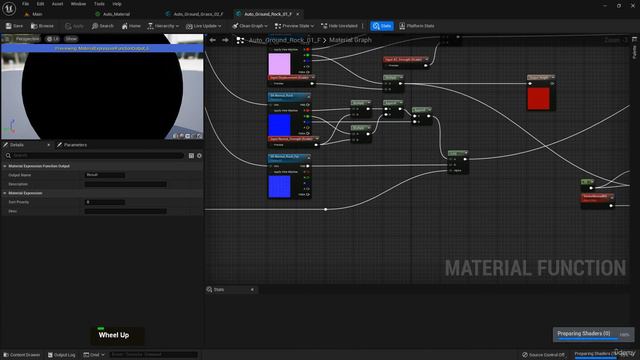
Task: Switch to the Parameters panel tab
Action: click(72, 145)
